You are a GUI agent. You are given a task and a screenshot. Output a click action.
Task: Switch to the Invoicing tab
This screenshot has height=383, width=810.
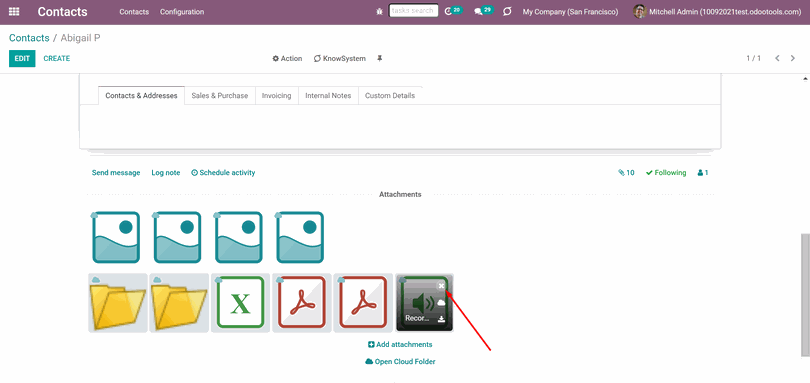pyautogui.click(x=276, y=96)
